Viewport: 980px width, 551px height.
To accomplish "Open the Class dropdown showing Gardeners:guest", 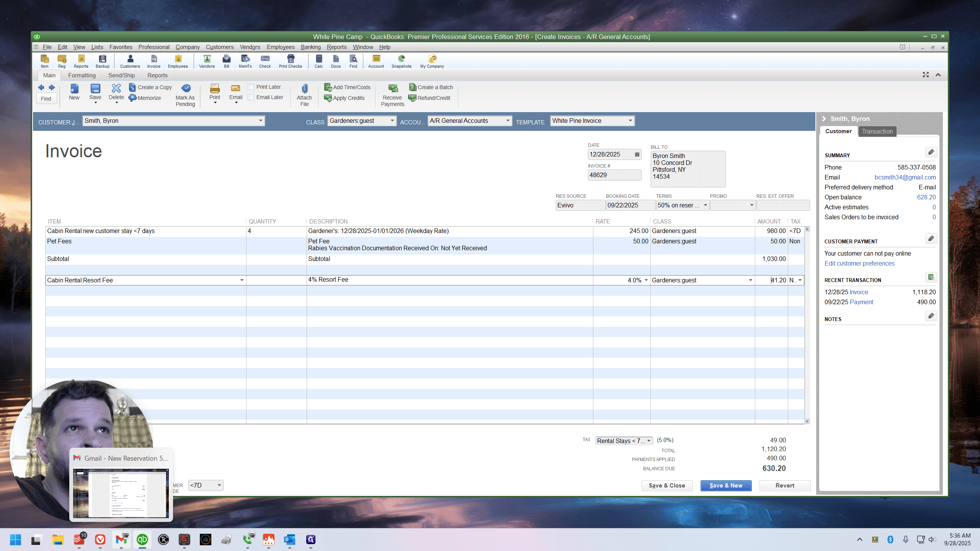I will pyautogui.click(x=392, y=121).
